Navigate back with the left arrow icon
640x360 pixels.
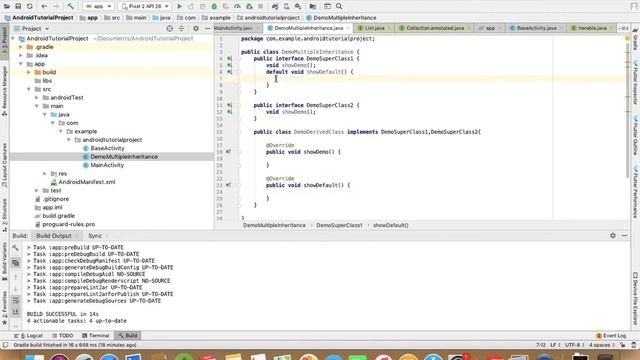[44, 7]
